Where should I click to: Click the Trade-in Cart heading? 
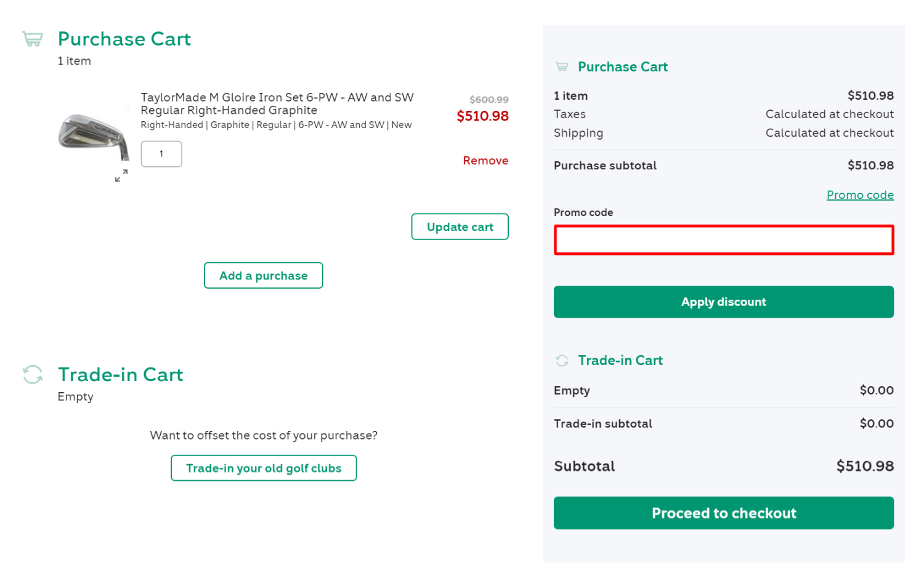pyautogui.click(x=120, y=374)
